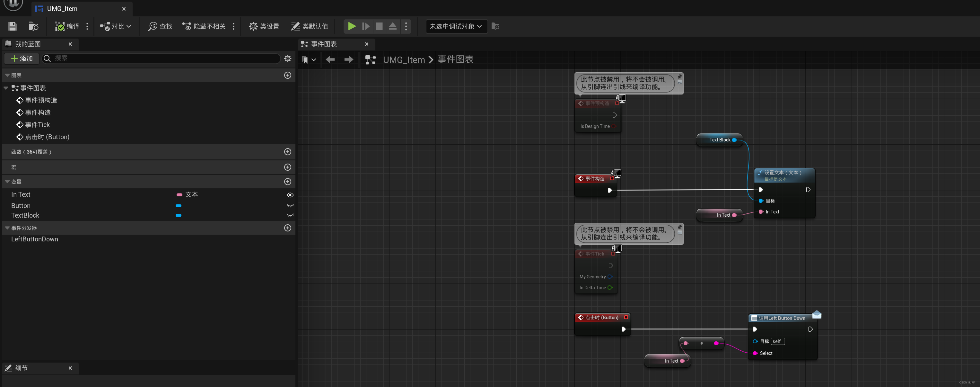
Task: Start play with the green Play button
Action: [x=352, y=26]
